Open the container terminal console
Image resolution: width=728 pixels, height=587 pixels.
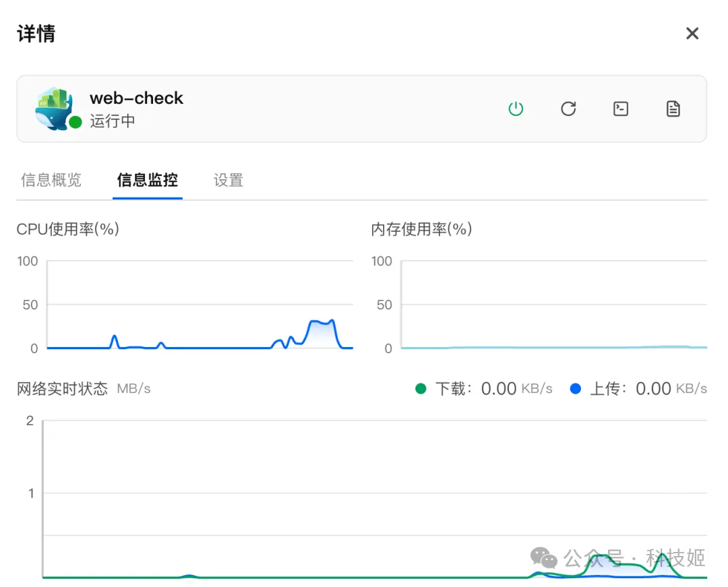621,109
